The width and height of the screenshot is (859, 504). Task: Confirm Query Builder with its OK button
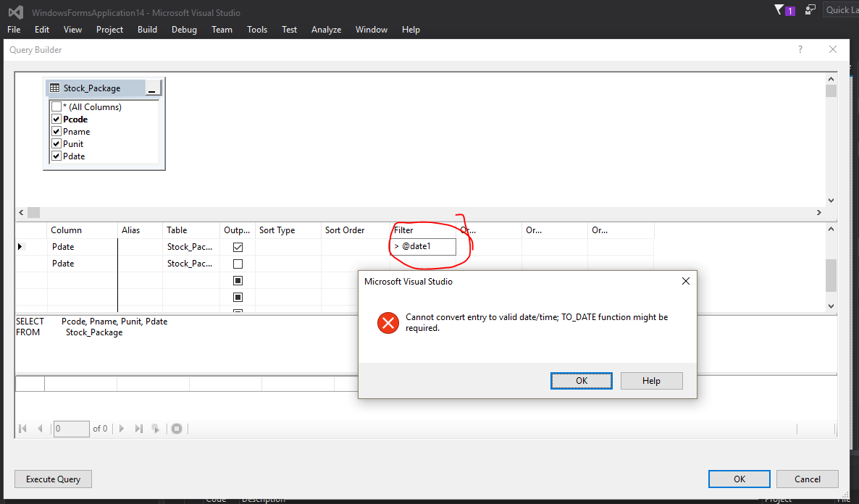739,479
